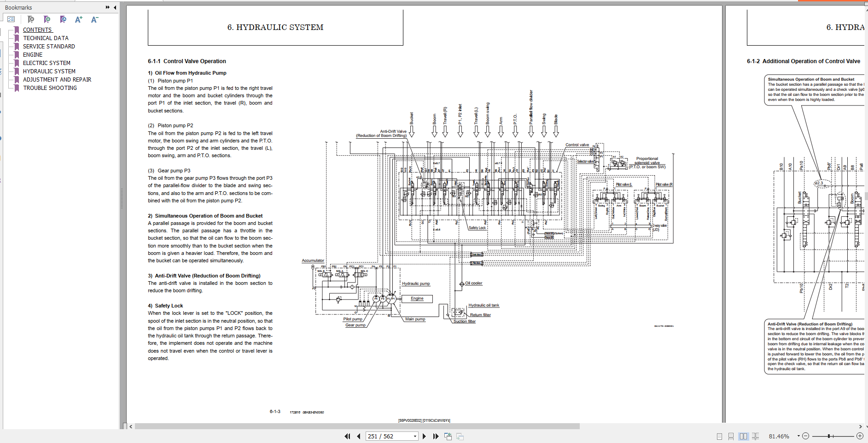868x443 pixels.
Task: Click the add new bookmark icon
Action: [x=47, y=19]
